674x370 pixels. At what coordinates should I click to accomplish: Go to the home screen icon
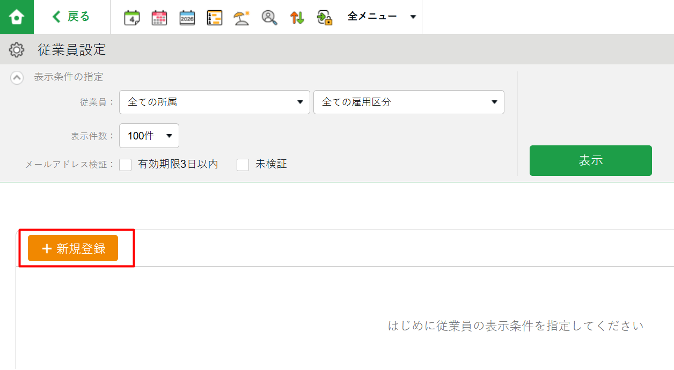(17, 17)
